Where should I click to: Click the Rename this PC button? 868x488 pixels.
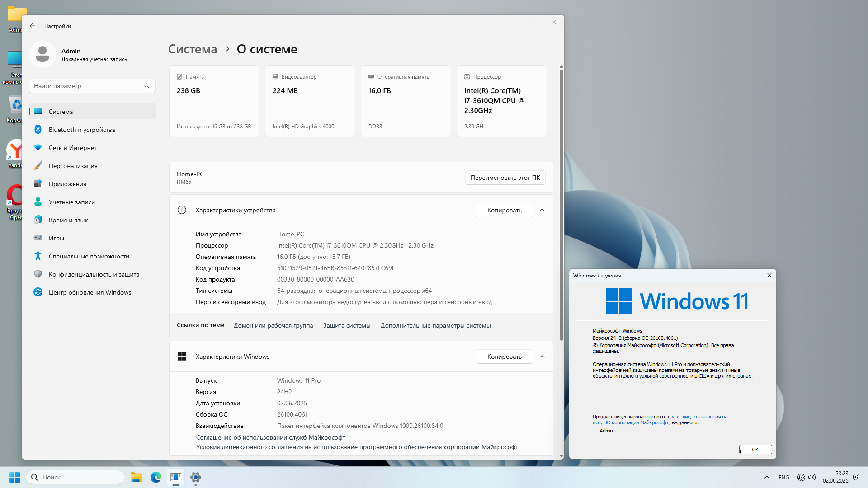pos(505,178)
